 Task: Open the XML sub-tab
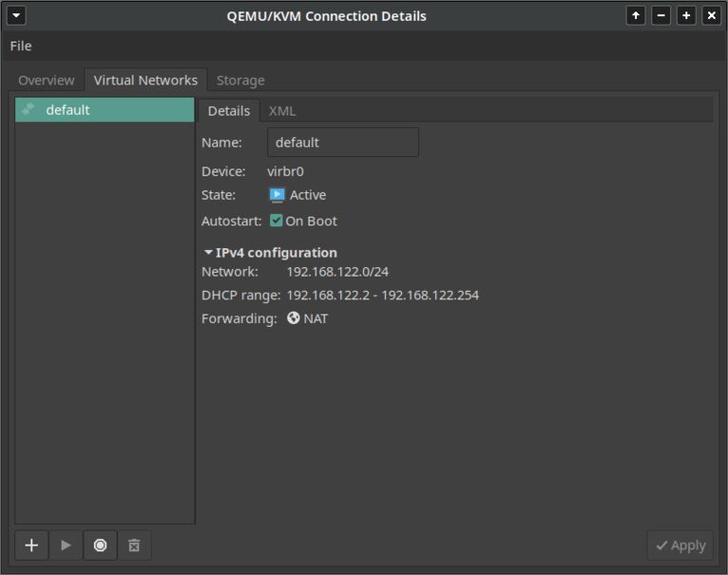[282, 111]
